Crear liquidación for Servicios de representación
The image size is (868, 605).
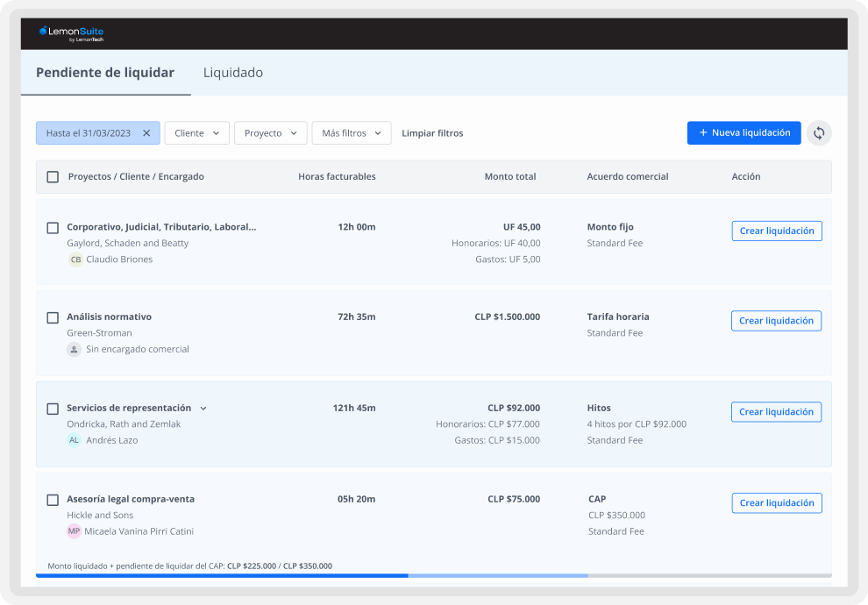click(776, 412)
